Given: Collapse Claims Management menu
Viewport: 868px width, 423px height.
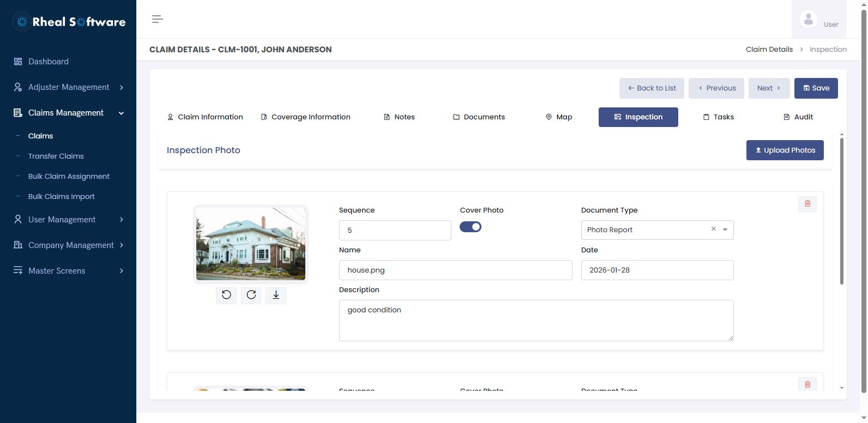Looking at the screenshot, I should 68,113.
